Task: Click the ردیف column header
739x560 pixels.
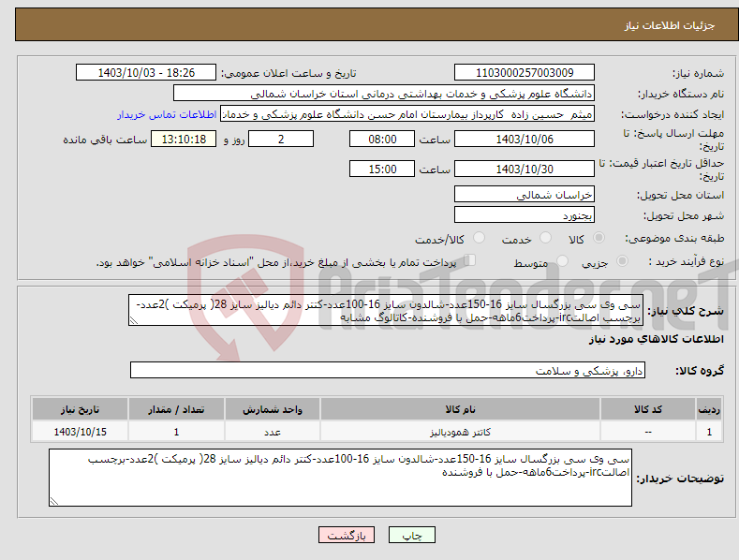Action: (x=709, y=409)
